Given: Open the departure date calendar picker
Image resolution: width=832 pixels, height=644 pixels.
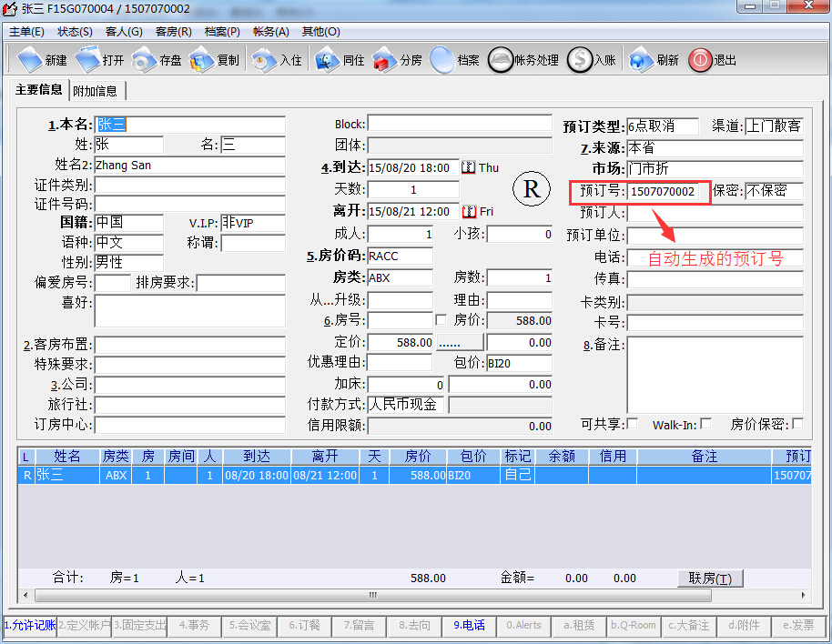Looking at the screenshot, I should 469,211.
